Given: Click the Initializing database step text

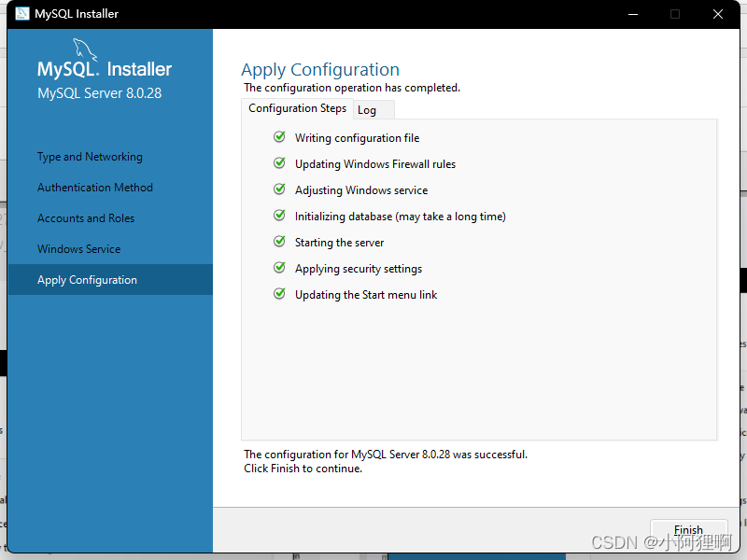Looking at the screenshot, I should [401, 217].
